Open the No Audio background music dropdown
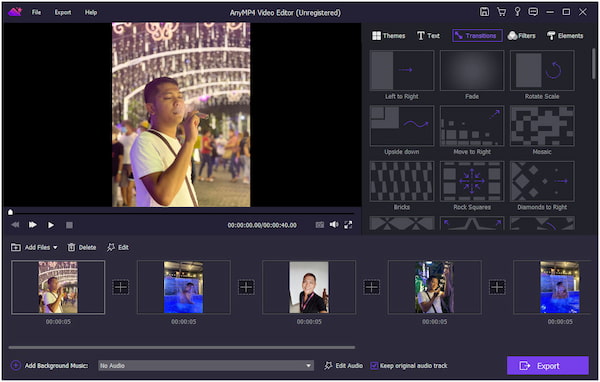The image size is (600, 382). [x=206, y=366]
